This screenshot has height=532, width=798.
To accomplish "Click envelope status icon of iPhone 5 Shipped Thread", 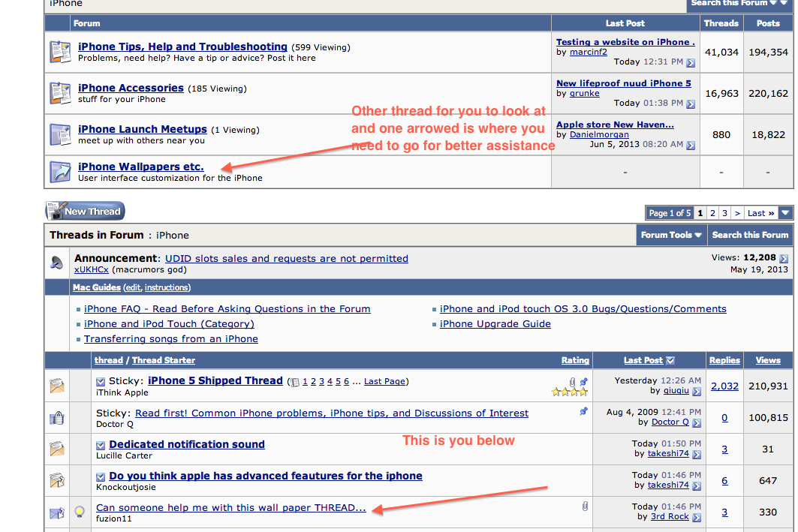I will pos(57,386).
